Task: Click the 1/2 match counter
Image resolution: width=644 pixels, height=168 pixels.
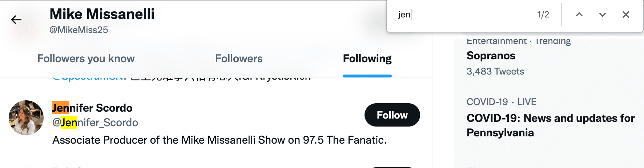Action: pyautogui.click(x=543, y=15)
